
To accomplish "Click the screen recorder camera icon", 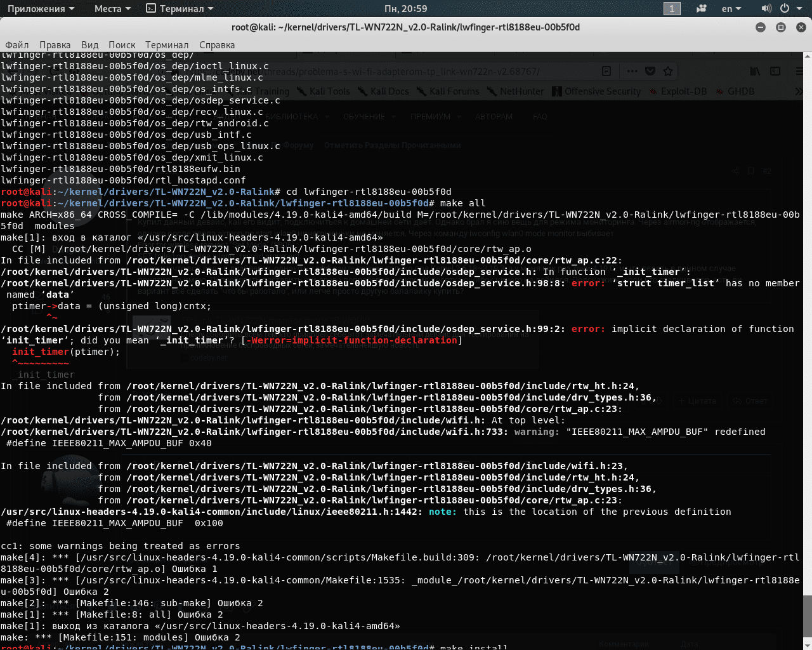I will 702,8.
